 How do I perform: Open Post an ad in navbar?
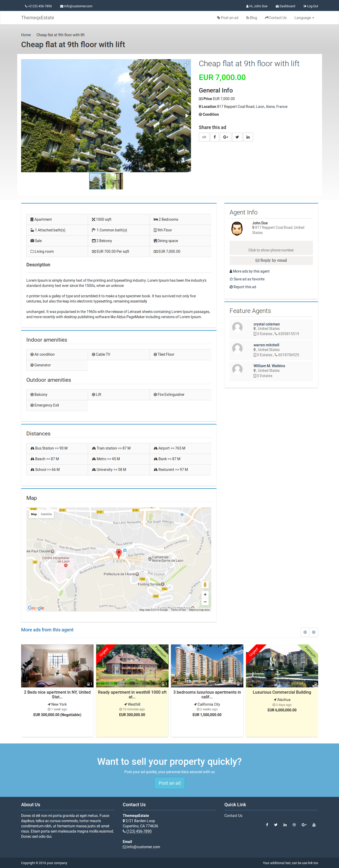click(x=227, y=18)
